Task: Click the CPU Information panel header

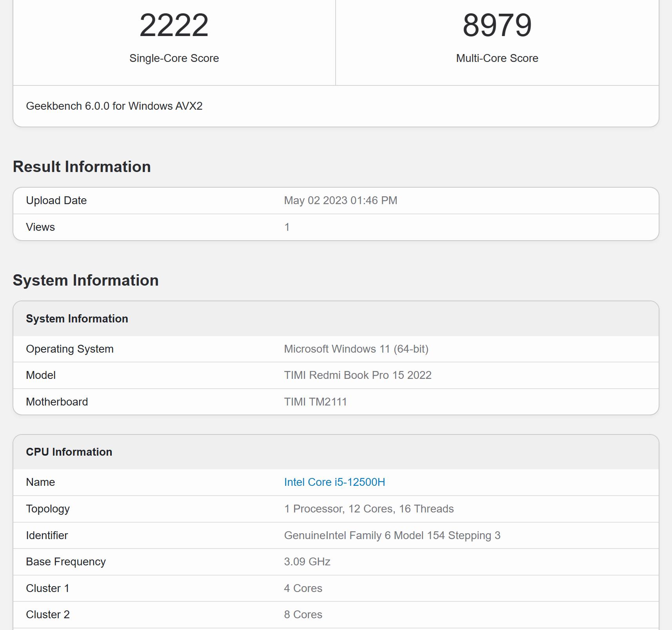Action: 69,451
